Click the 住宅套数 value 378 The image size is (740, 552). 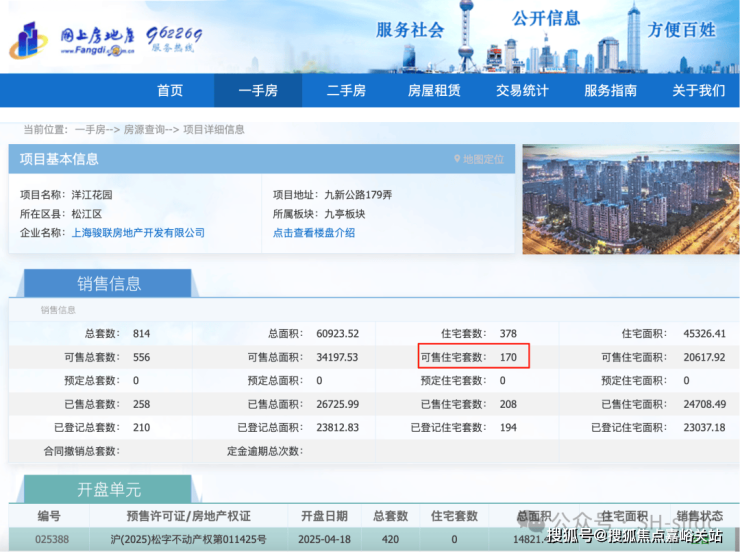tap(508, 334)
